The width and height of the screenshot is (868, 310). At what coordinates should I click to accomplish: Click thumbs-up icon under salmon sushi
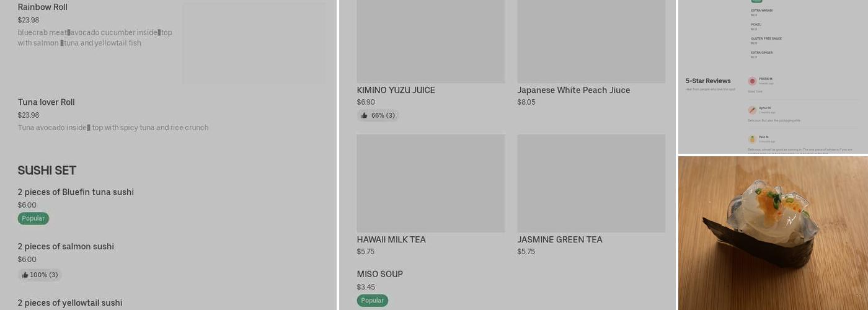click(25, 275)
